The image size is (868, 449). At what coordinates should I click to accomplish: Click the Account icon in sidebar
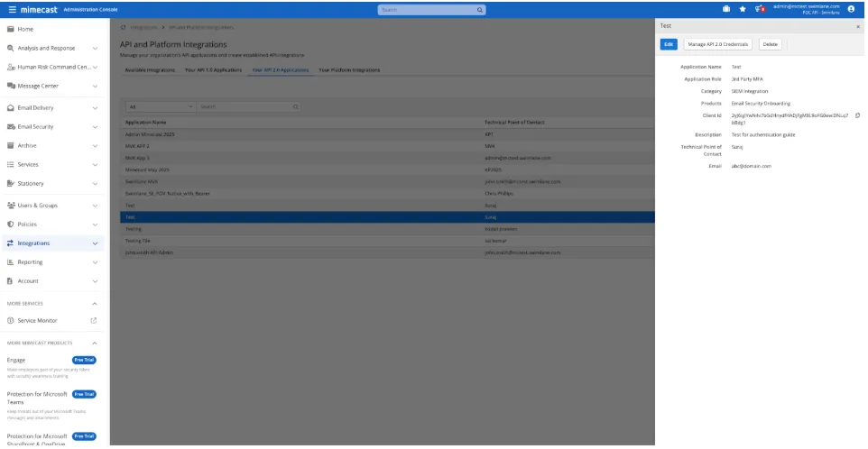[x=11, y=281]
